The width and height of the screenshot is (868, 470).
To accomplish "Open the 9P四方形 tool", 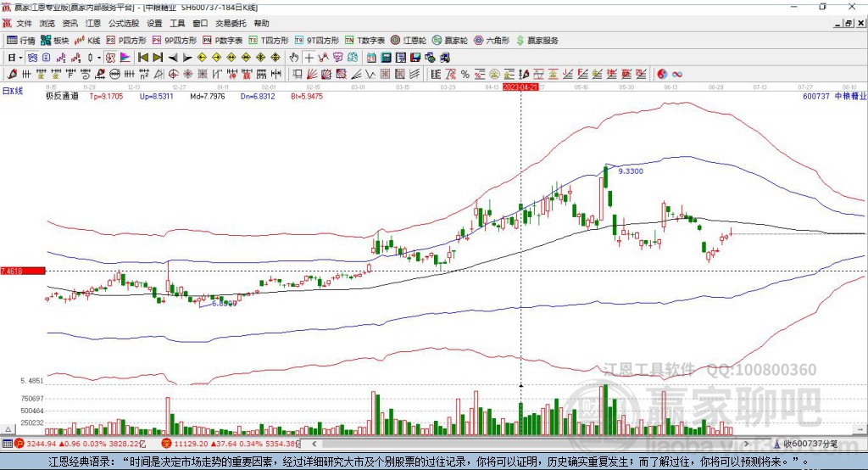I will [175, 41].
